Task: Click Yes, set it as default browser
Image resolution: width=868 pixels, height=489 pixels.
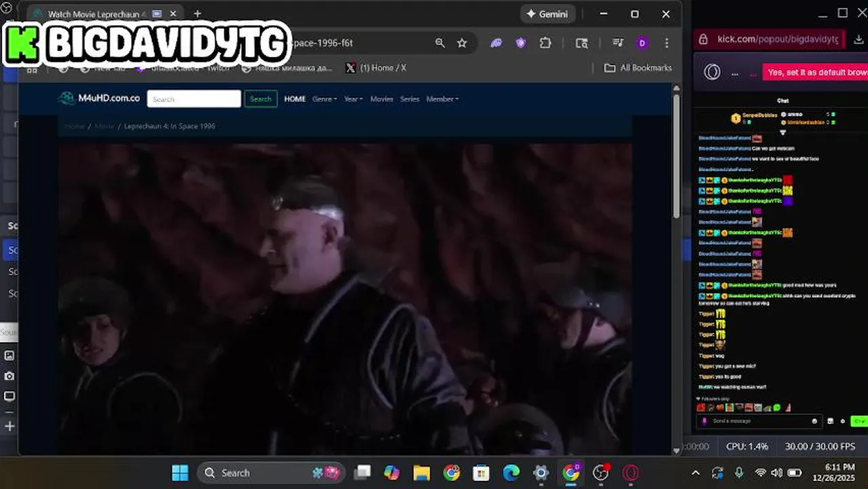Action: coord(815,72)
